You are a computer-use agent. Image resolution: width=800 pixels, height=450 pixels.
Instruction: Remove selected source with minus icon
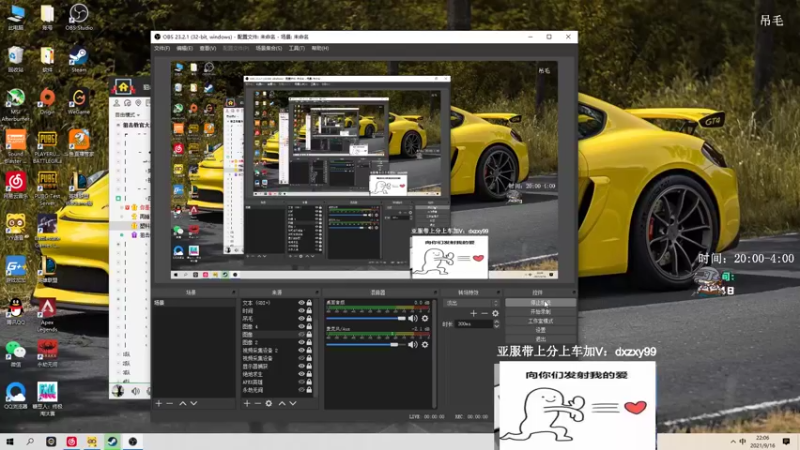(258, 404)
